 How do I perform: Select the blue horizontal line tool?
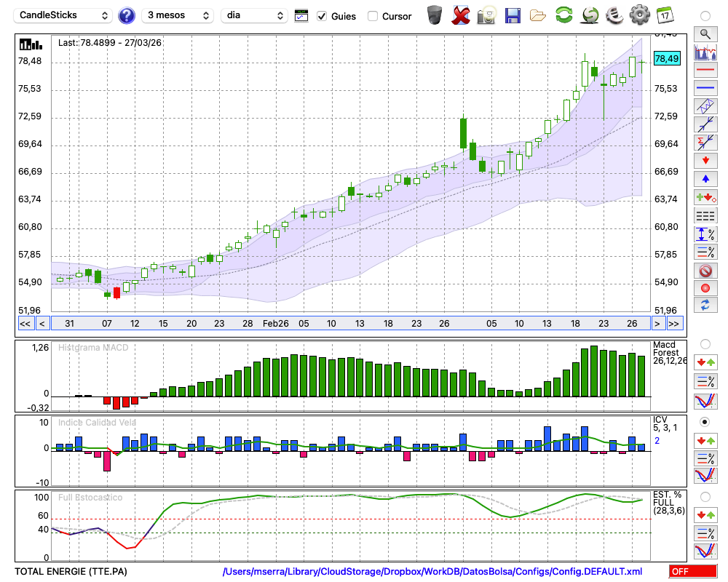(x=705, y=88)
